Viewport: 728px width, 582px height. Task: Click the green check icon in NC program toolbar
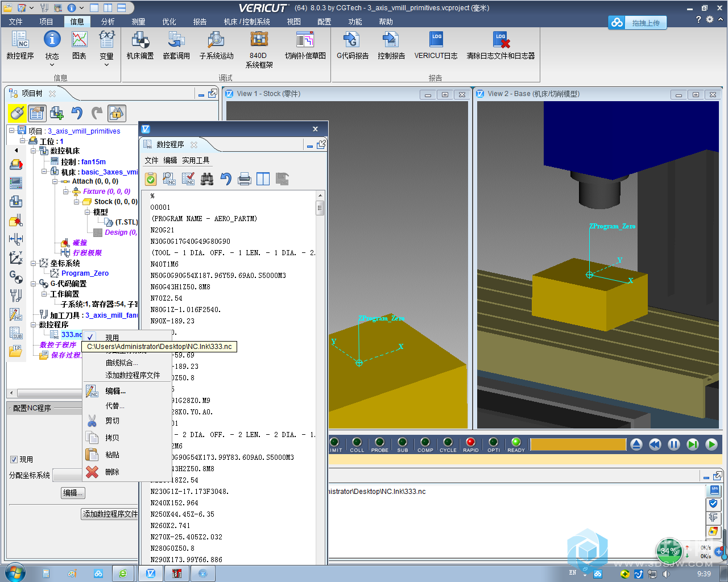pyautogui.click(x=151, y=179)
